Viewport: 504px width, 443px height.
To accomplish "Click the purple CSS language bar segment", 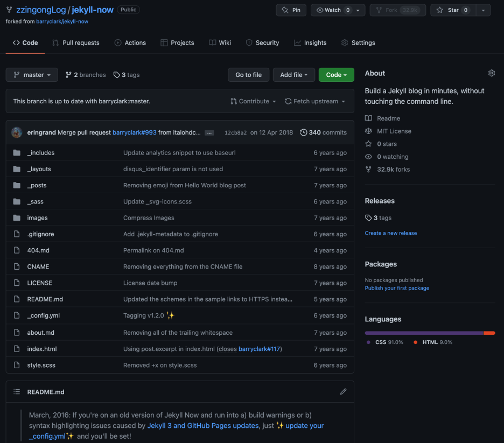I will 424,333.
